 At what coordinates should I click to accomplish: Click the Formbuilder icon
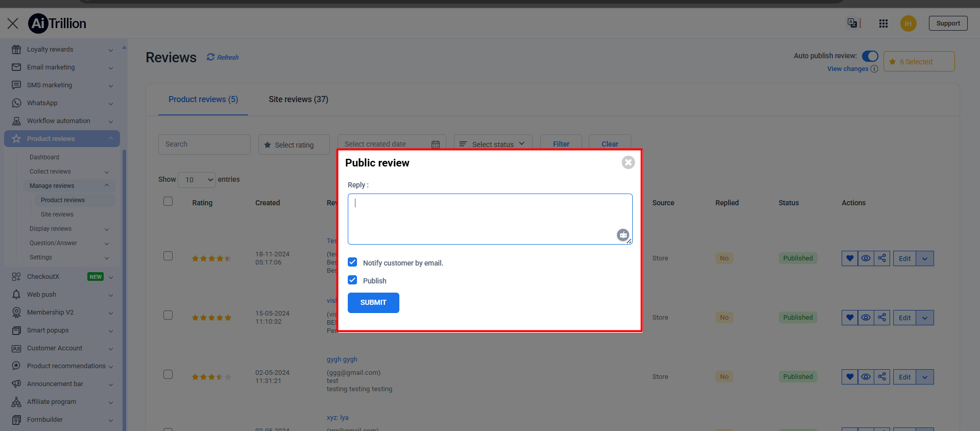16,420
